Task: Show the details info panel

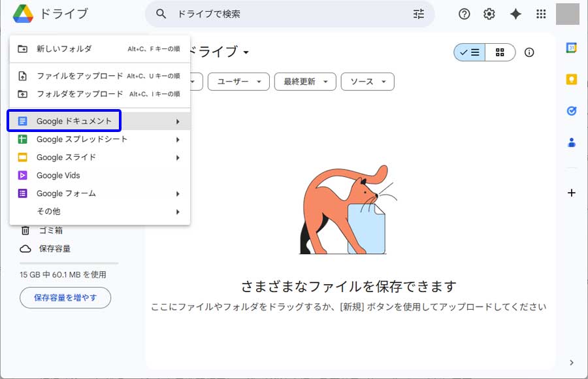Action: [529, 52]
